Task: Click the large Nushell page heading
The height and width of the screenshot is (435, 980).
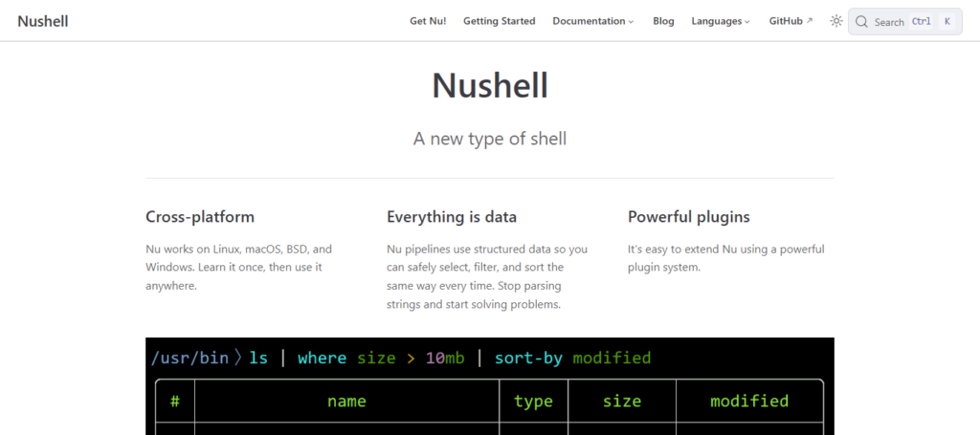Action: (490, 85)
